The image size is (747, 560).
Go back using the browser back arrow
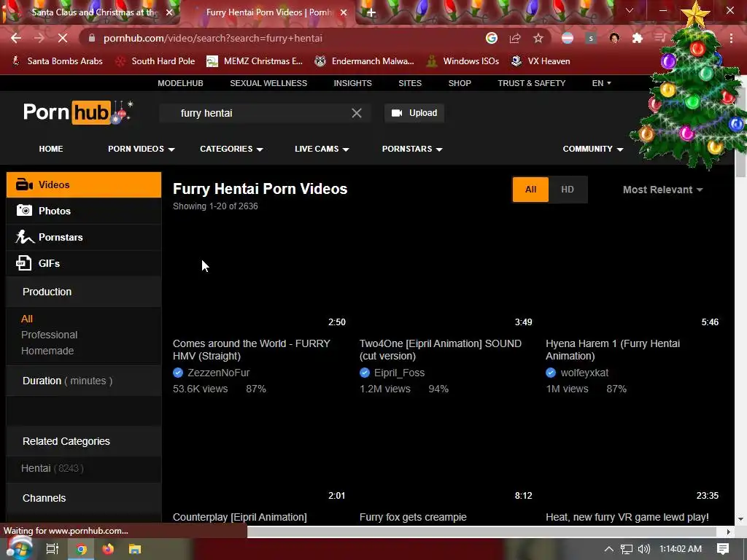coord(16,38)
